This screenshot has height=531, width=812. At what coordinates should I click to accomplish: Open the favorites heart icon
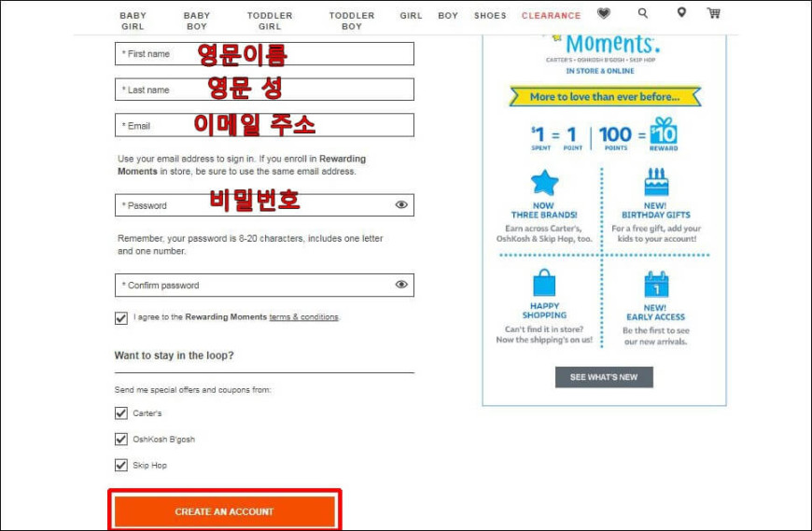pyautogui.click(x=603, y=13)
